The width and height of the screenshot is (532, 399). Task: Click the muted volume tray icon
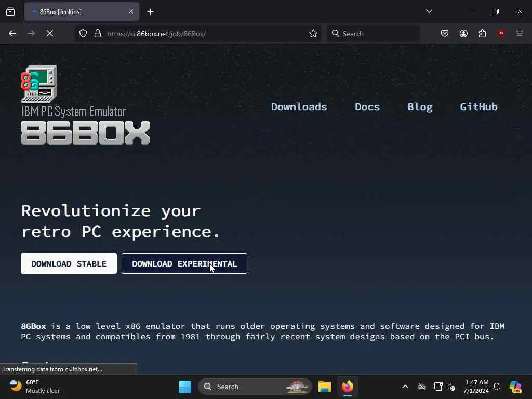pos(451,387)
